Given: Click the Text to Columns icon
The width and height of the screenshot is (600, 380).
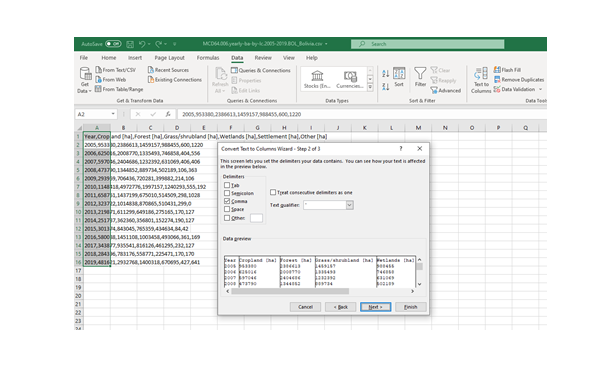Looking at the screenshot, I should pyautogui.click(x=481, y=74).
